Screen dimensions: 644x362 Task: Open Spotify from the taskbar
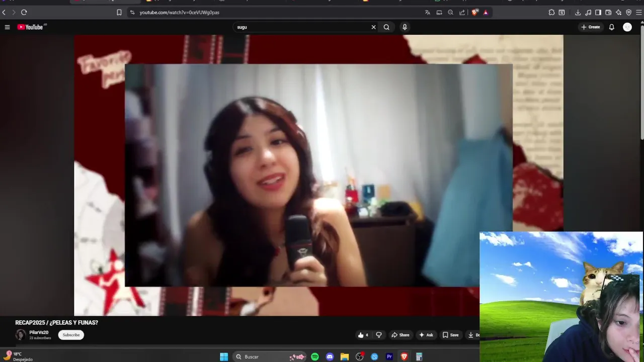pos(315,356)
